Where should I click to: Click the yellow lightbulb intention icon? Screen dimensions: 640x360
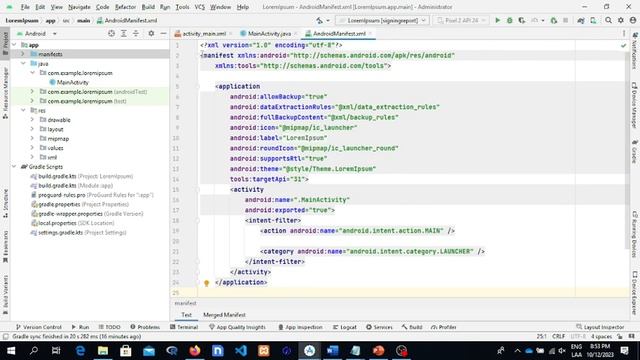[207, 283]
